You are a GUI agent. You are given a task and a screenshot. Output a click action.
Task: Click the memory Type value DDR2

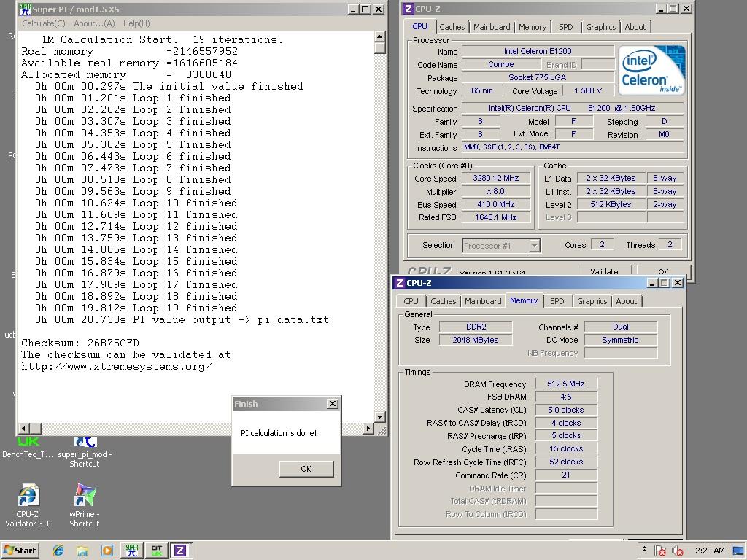point(476,327)
